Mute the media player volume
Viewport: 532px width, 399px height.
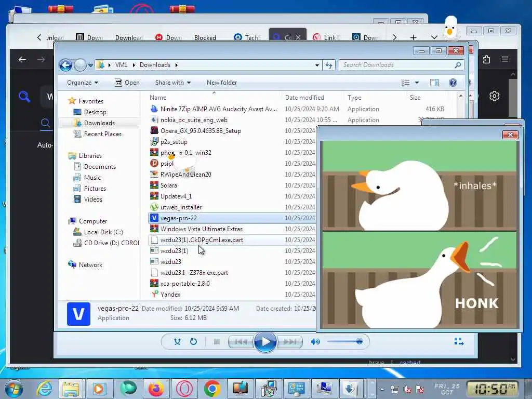(x=315, y=342)
